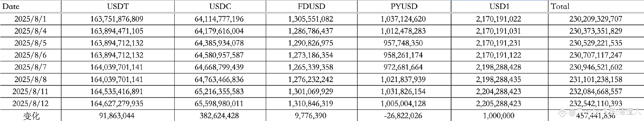This screenshot has width=644, height=121.
Task: Click the Date header cell
Action: point(31,6)
